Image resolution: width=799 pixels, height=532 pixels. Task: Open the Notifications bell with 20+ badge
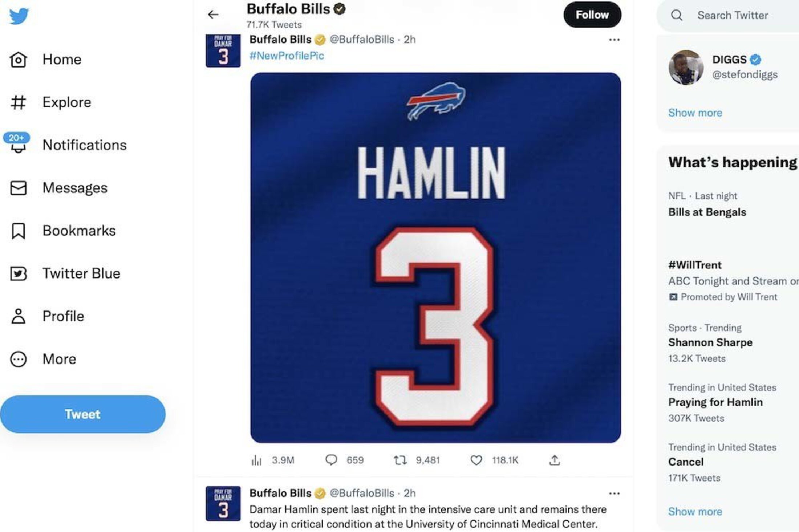(x=18, y=145)
